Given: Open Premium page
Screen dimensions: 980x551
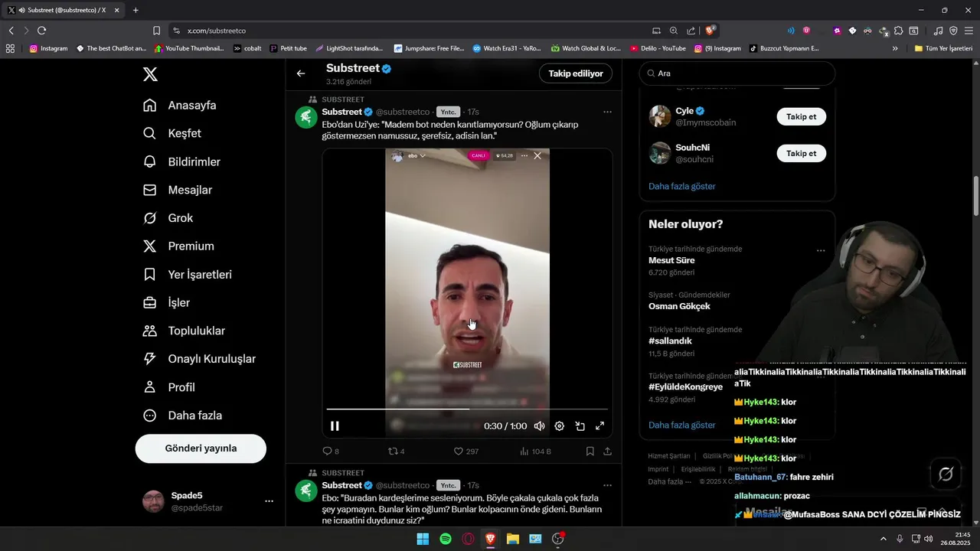Looking at the screenshot, I should [178, 246].
